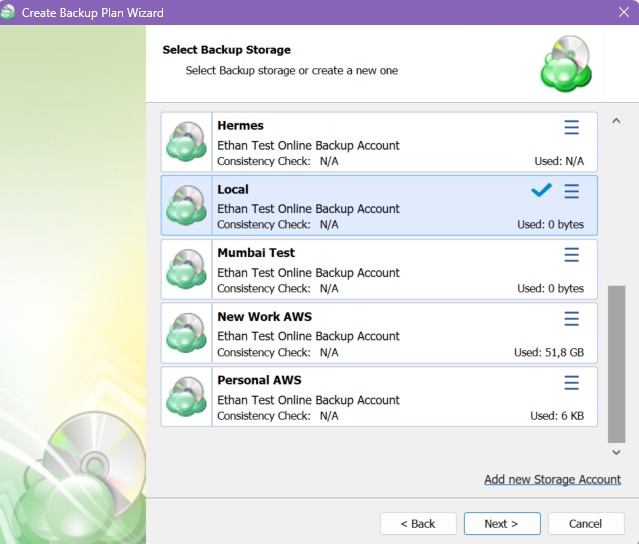The image size is (639, 544).
Task: Click the Mumbai Test cloud disc icon
Action: click(x=187, y=271)
